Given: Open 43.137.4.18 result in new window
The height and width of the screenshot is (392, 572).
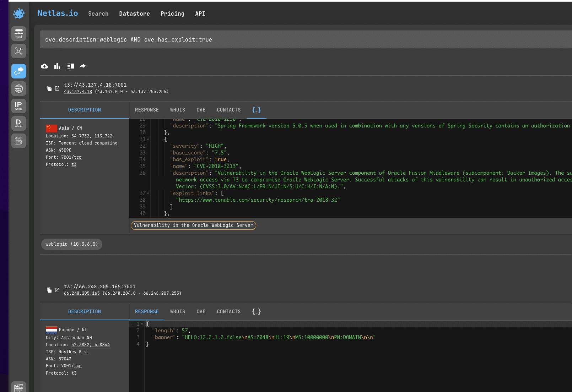Looking at the screenshot, I should [57, 88].
